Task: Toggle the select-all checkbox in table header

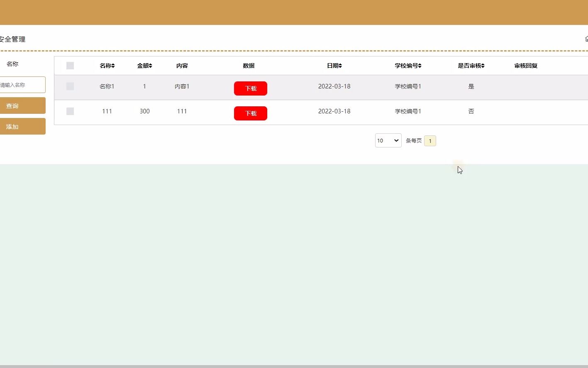Action: point(70,66)
